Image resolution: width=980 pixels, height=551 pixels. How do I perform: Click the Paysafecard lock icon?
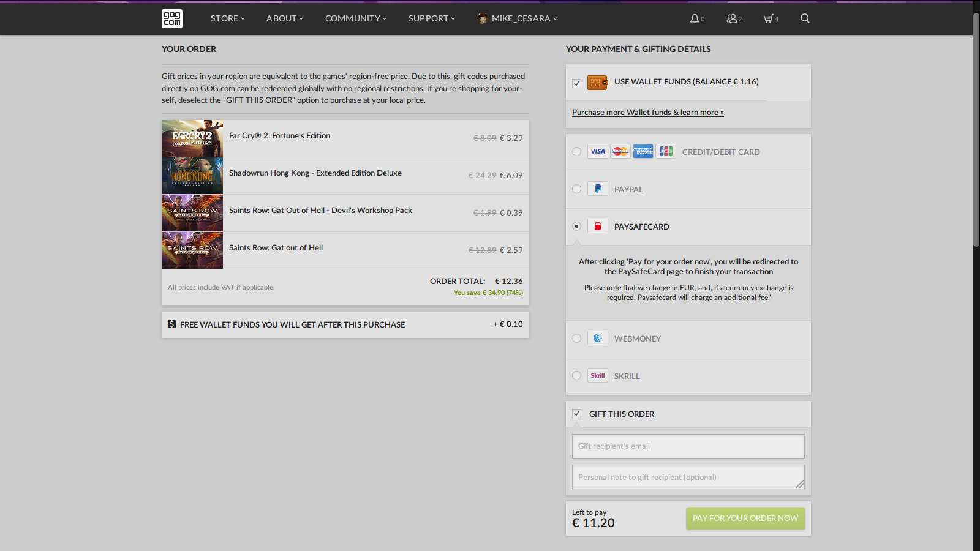pos(598,226)
